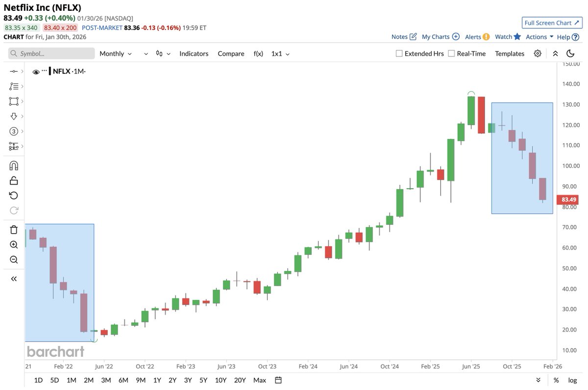Expand the arrow marker submenu chevron

pos(23,116)
